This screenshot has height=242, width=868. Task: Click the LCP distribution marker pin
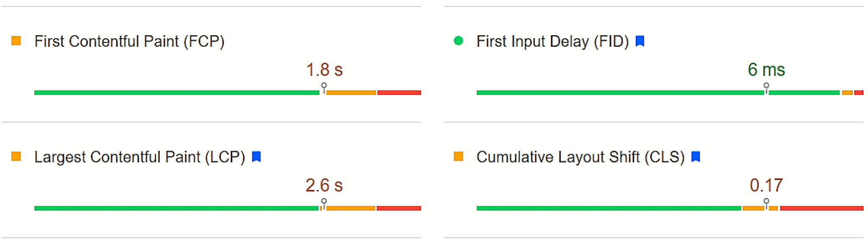tap(324, 204)
